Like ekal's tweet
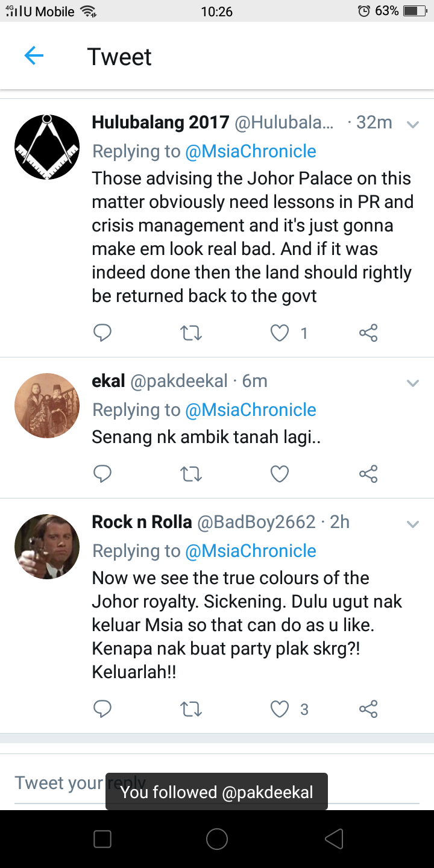Image resolution: width=434 pixels, height=868 pixels. (x=280, y=474)
